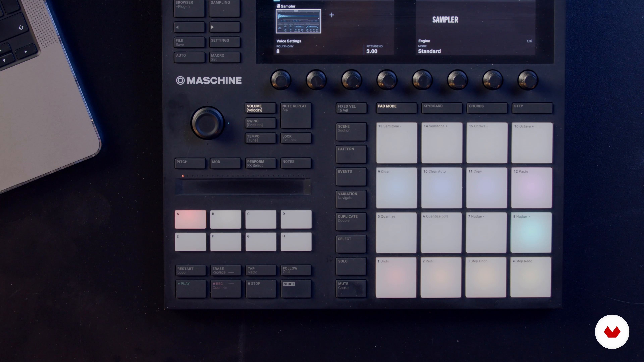The height and width of the screenshot is (362, 644).
Task: Hit pad 8 Nudge >
Action: click(x=531, y=233)
